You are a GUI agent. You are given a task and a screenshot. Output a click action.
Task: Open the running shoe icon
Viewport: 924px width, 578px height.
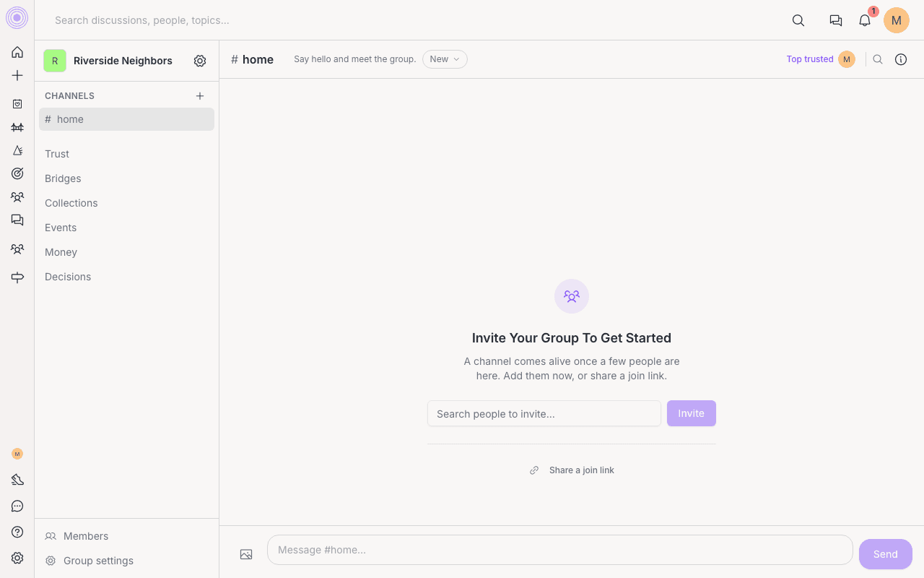(17, 480)
